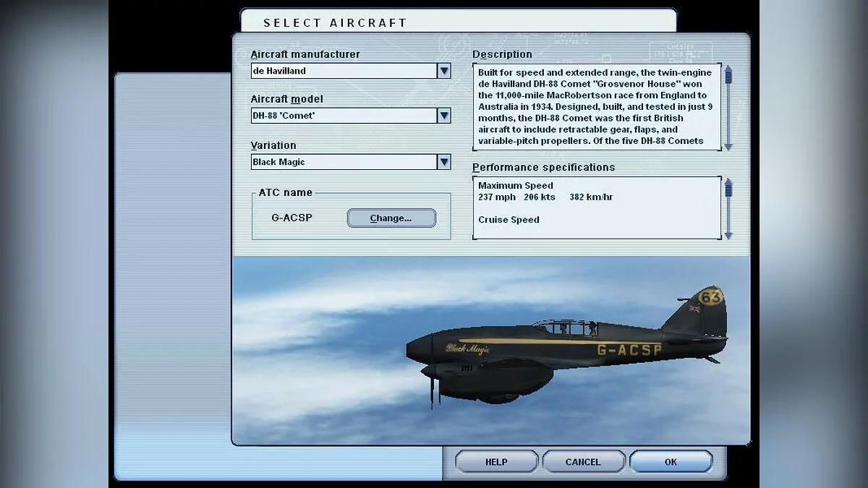Image resolution: width=868 pixels, height=488 pixels.
Task: Confirm selection with the OK button
Action: click(x=671, y=462)
